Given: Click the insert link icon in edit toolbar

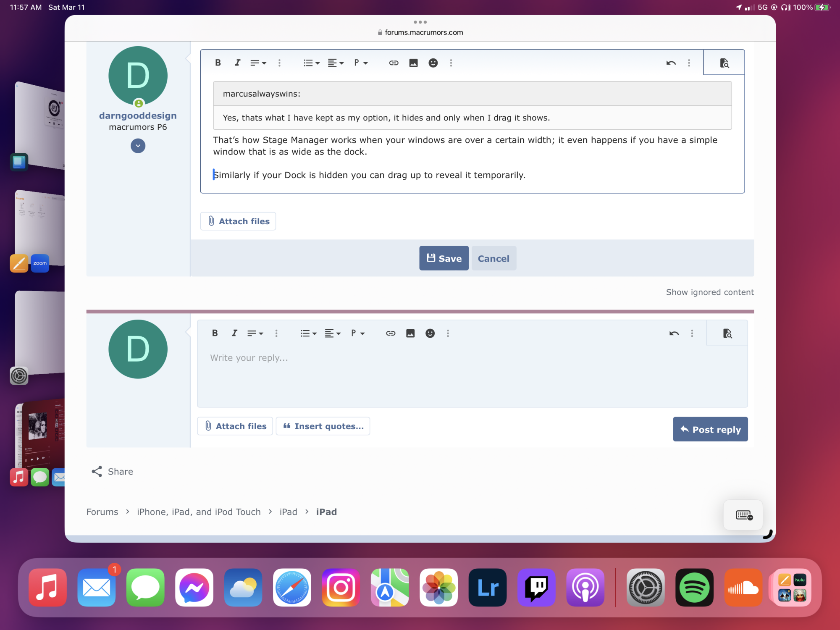Looking at the screenshot, I should point(394,63).
